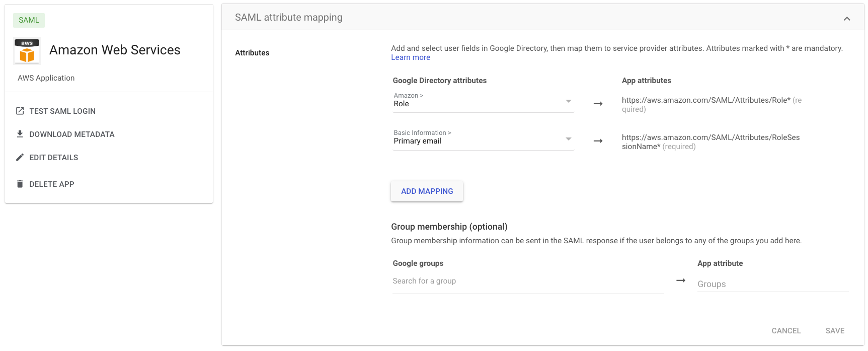
Task: Click the Edit Details pencil icon
Action: pos(20,157)
